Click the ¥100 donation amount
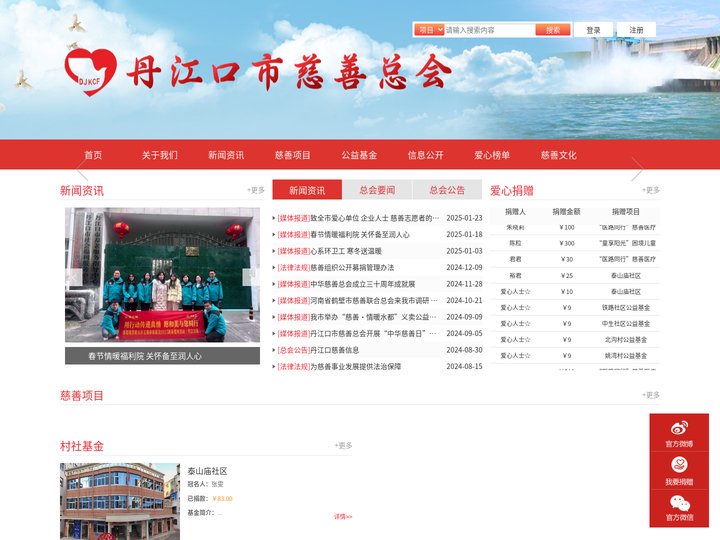 click(x=567, y=227)
